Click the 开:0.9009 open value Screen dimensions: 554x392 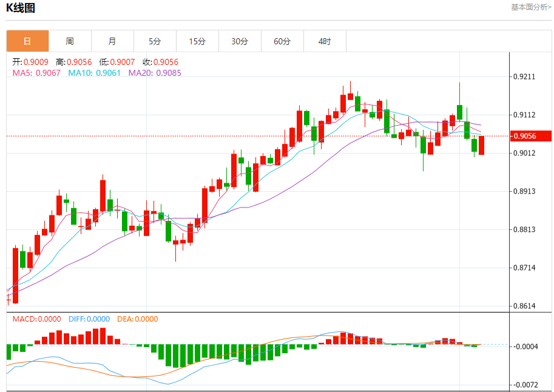point(30,63)
